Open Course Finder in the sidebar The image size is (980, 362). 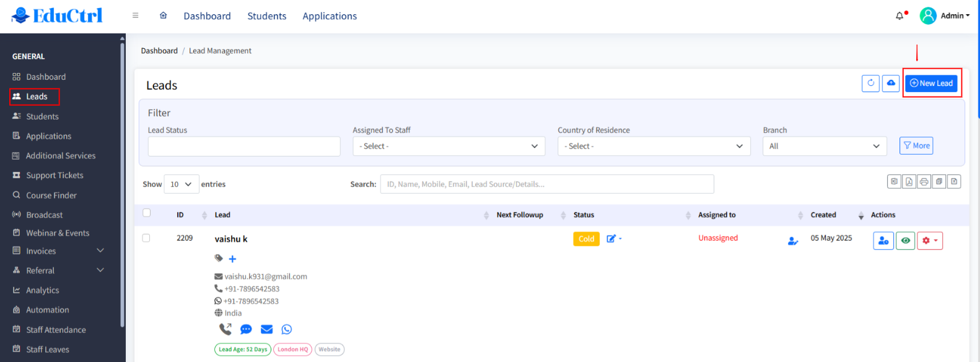pos(51,196)
